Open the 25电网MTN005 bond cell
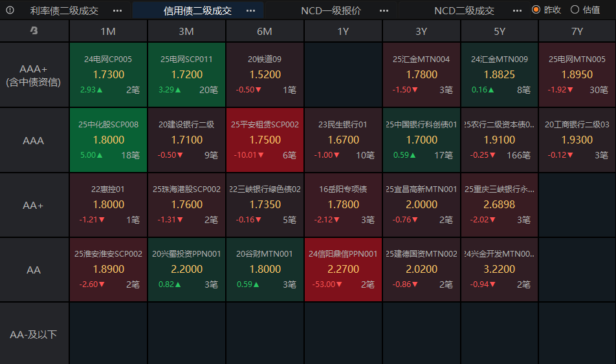 [x=577, y=74]
